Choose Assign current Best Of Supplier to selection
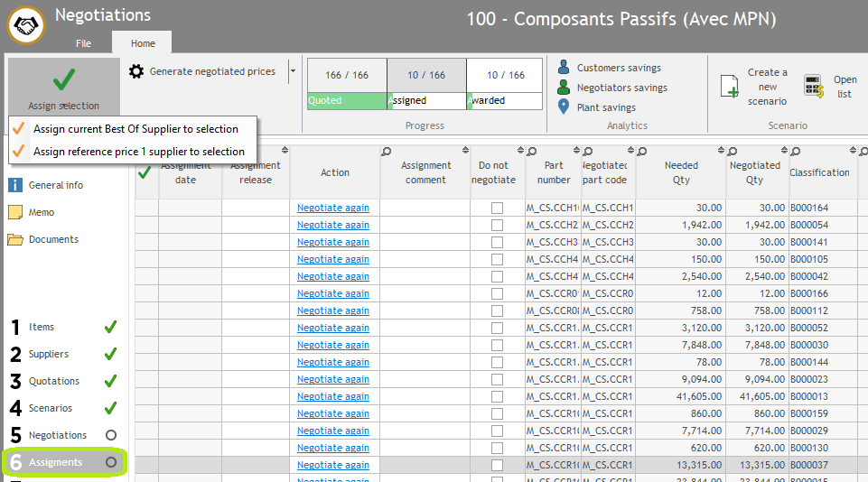This screenshot has width=868, height=482. click(x=135, y=129)
